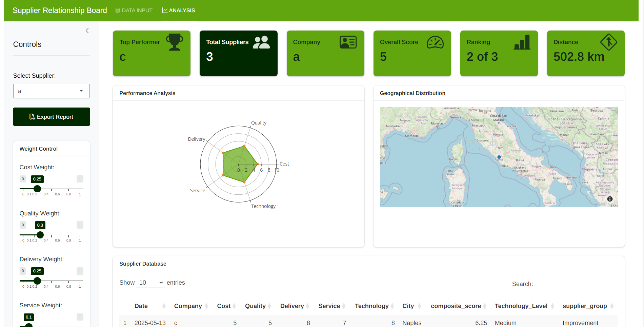
Task: Adjust the Delivery Weight slider handle
Action: [37, 281]
